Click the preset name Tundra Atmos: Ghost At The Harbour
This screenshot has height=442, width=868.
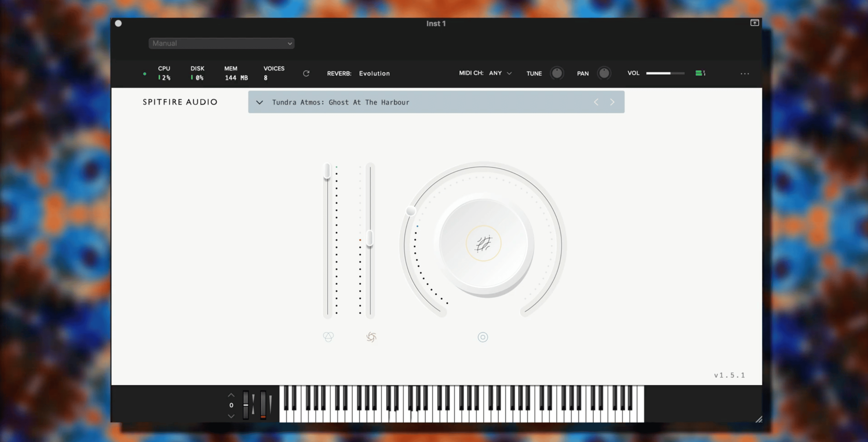point(341,102)
